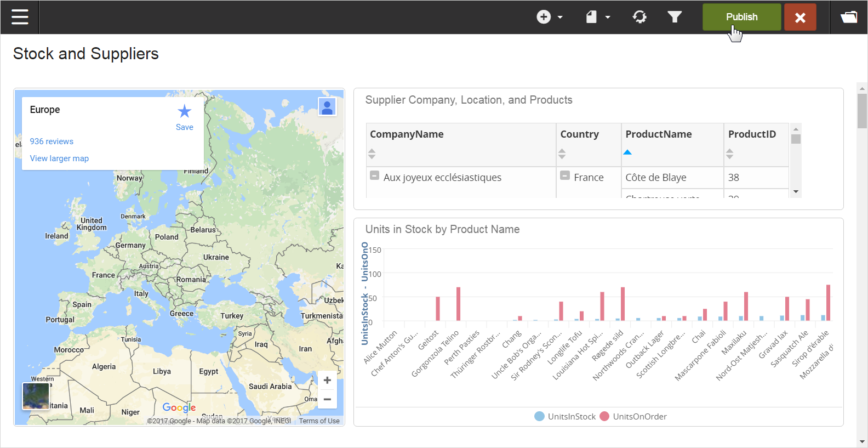
Task: Open the hamburger main menu
Action: pyautogui.click(x=20, y=17)
